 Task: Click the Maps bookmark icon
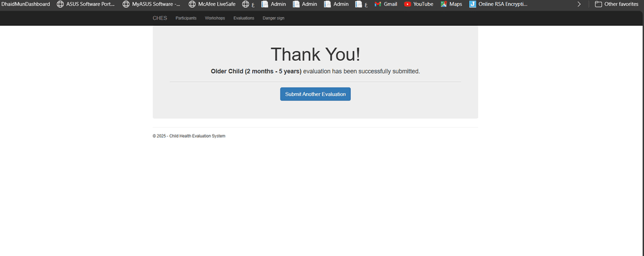click(x=444, y=4)
